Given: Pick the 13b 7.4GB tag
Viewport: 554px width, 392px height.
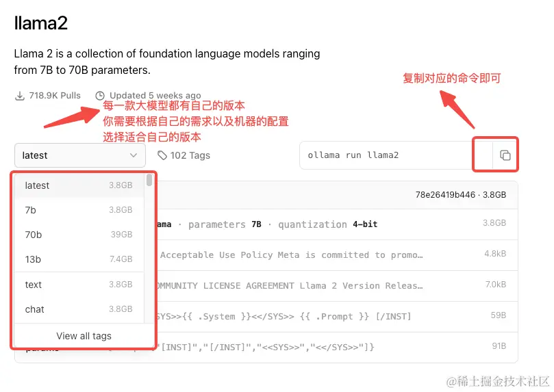Looking at the screenshot, I should pyautogui.click(x=79, y=259).
